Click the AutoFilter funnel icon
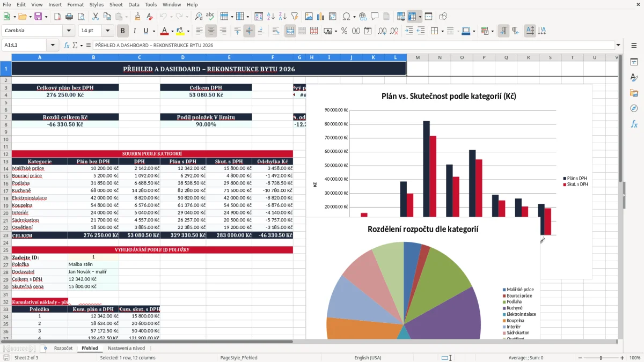The height and width of the screenshot is (362, 644). (x=294, y=17)
